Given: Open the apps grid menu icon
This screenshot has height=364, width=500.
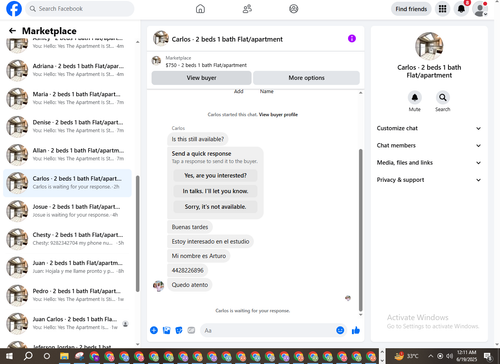Looking at the screenshot, I should [442, 9].
